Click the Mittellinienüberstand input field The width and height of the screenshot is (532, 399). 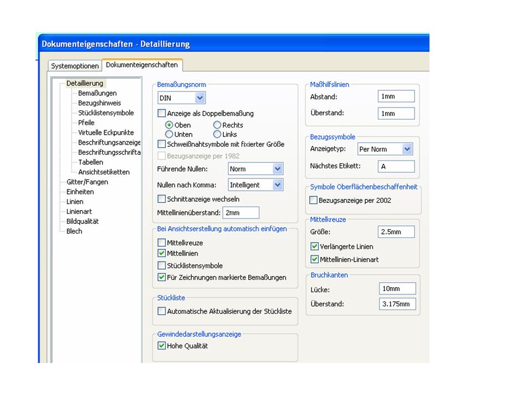pyautogui.click(x=241, y=213)
